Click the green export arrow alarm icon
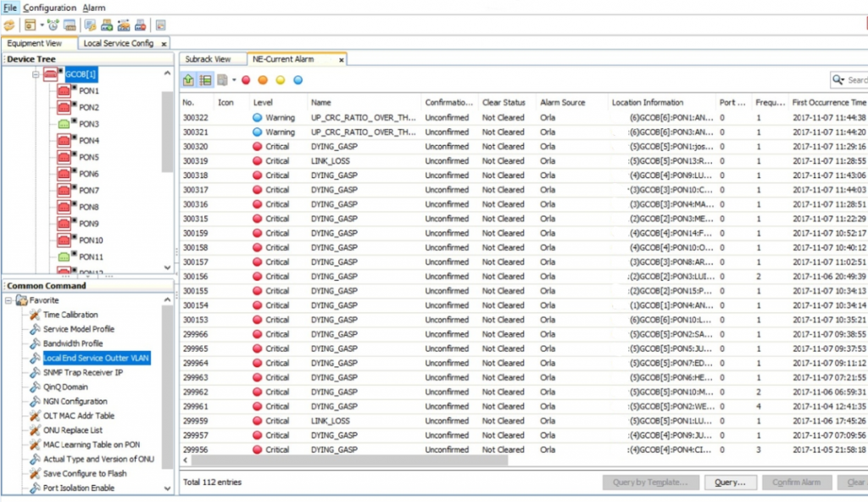868x502 pixels. pos(189,80)
